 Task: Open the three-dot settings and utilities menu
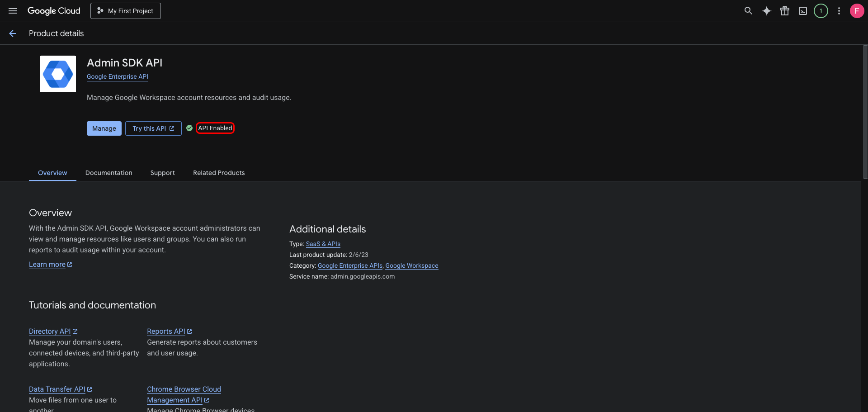pos(839,11)
